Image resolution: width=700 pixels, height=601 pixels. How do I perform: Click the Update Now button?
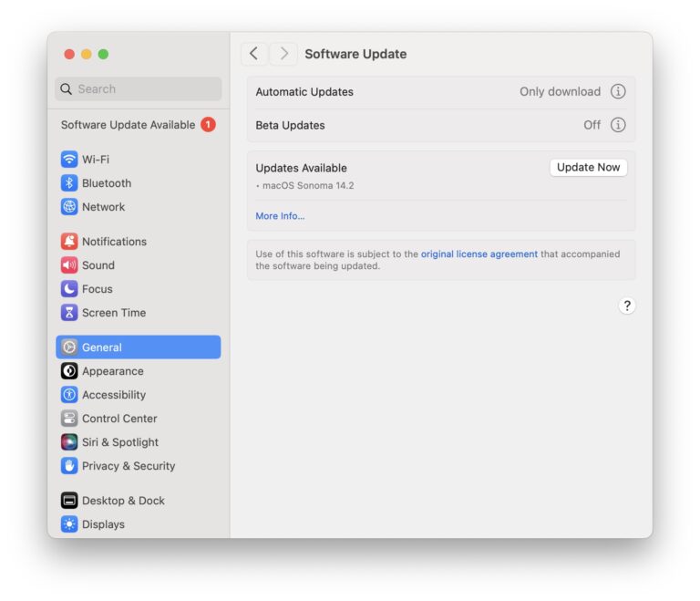588,168
